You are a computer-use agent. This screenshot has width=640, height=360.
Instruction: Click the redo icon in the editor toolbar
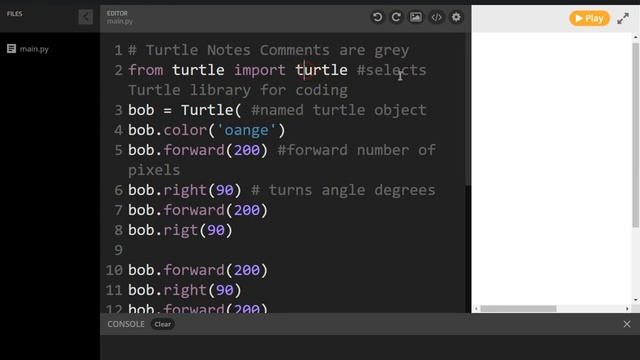pyautogui.click(x=396, y=17)
